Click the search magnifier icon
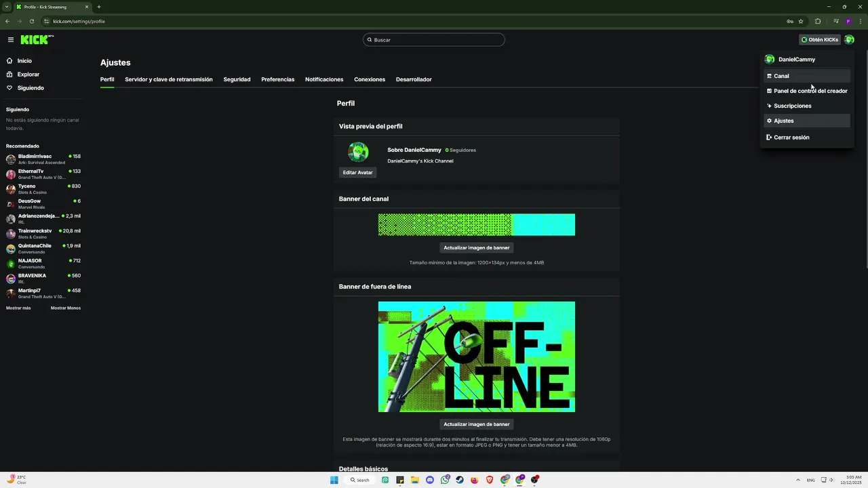Screen dimensions: 868x488 pos(370,40)
